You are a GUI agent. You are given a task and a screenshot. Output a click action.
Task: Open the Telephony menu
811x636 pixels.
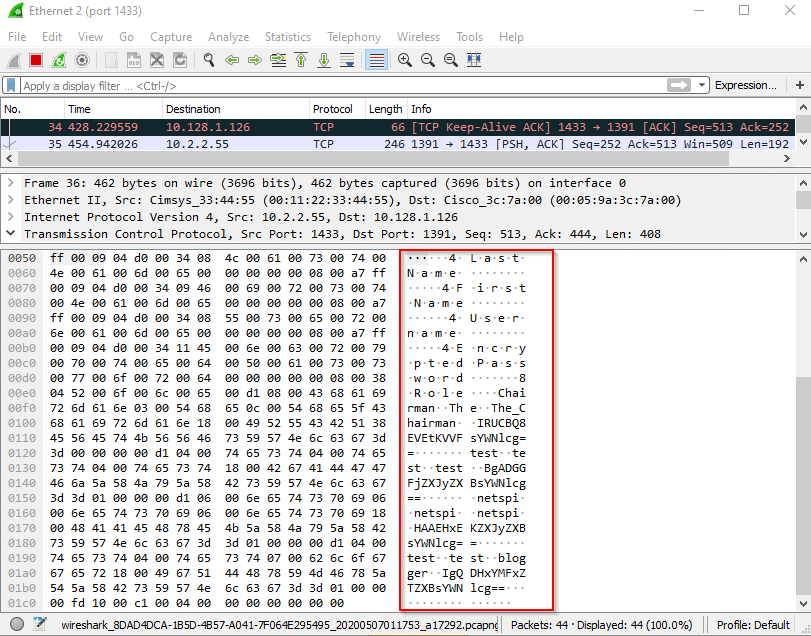[353, 36]
